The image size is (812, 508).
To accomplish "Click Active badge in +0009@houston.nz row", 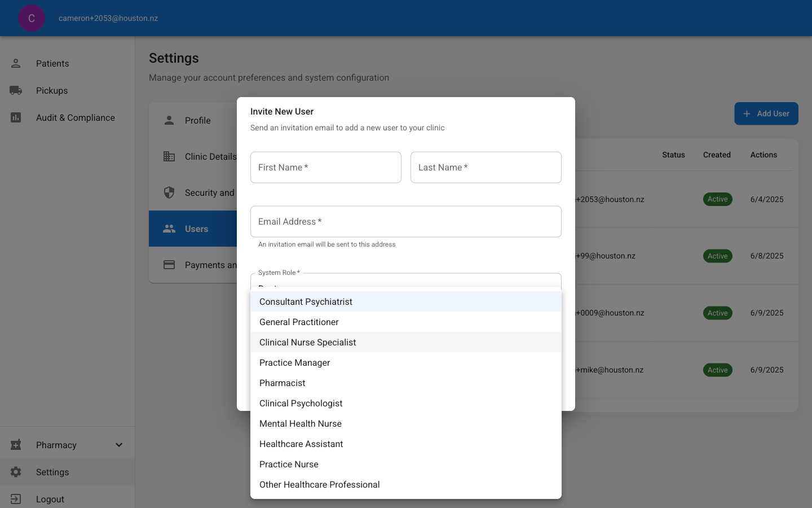I will click(x=717, y=313).
